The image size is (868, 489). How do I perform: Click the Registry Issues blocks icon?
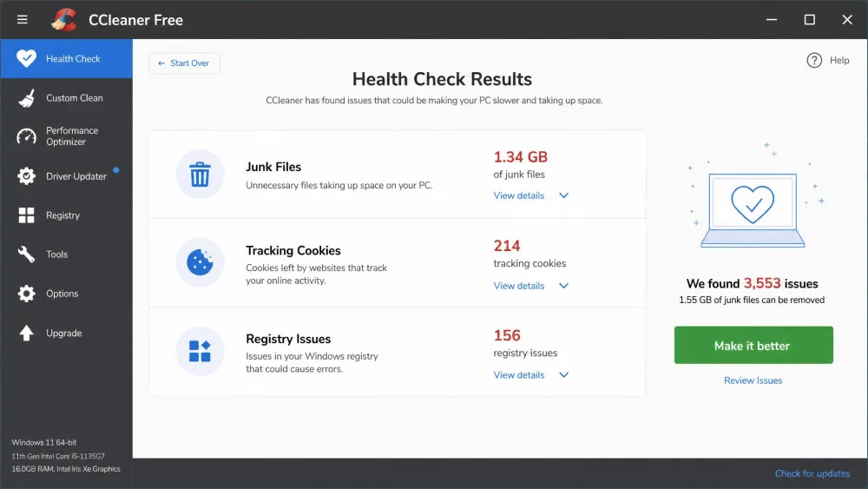[x=200, y=351]
